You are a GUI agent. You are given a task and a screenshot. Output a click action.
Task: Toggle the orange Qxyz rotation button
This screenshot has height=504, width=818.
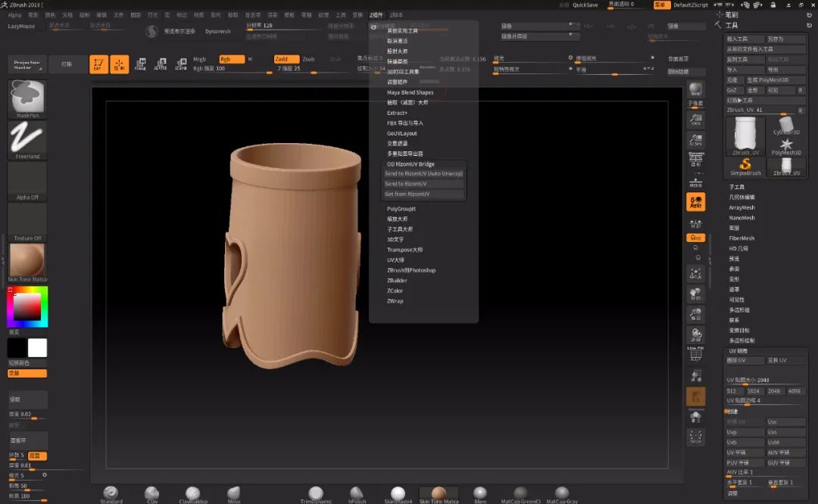pos(695,238)
